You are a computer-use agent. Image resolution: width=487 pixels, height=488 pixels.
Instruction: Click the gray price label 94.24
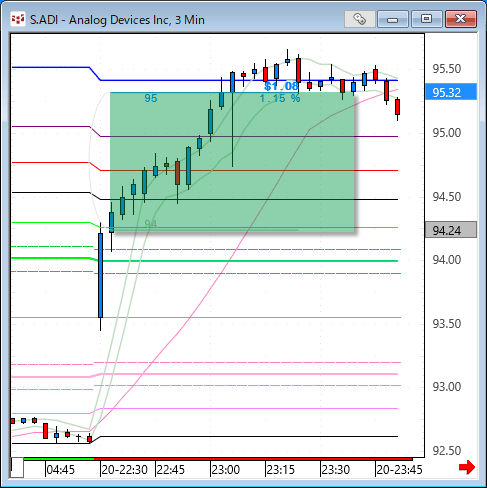[451, 230]
